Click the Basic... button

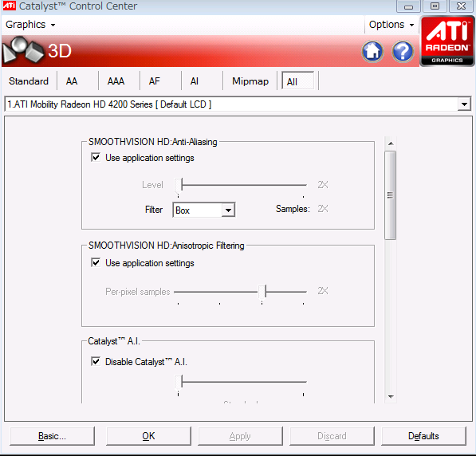click(52, 436)
